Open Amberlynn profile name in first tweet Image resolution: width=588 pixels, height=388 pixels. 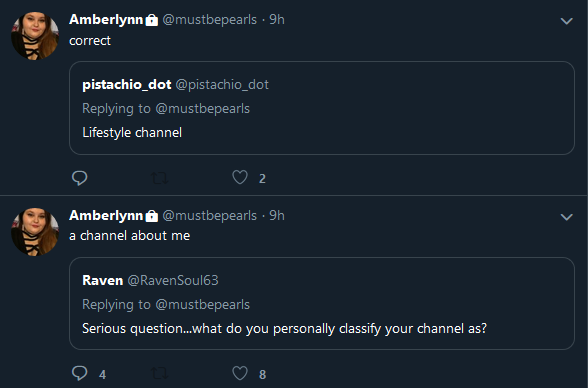[x=106, y=19]
